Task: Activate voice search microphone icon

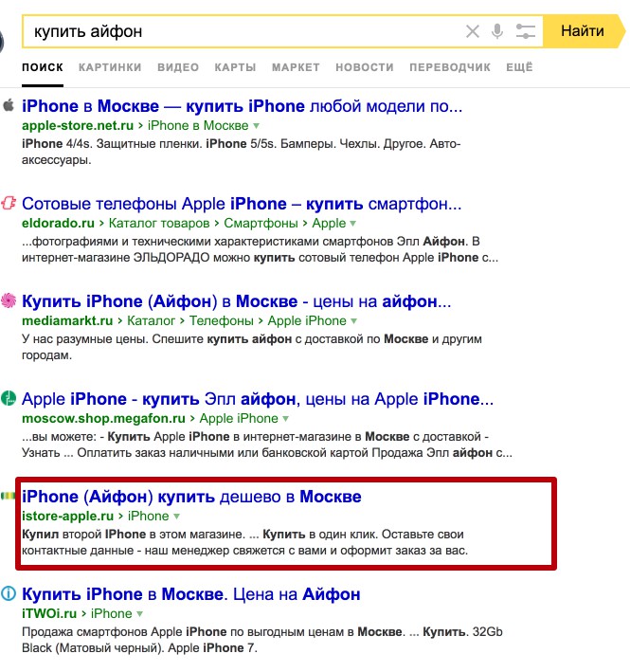Action: (x=497, y=31)
